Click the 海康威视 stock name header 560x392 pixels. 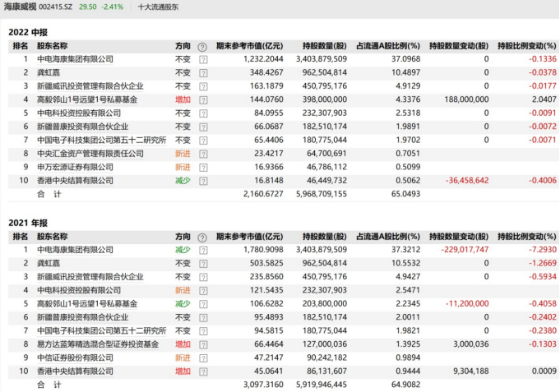pyautogui.click(x=22, y=7)
